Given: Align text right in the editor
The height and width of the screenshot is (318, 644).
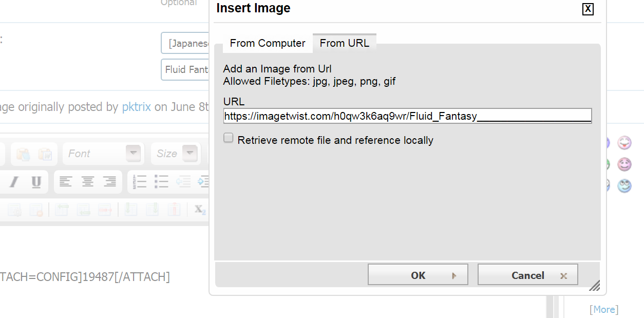Looking at the screenshot, I should coord(110,182).
